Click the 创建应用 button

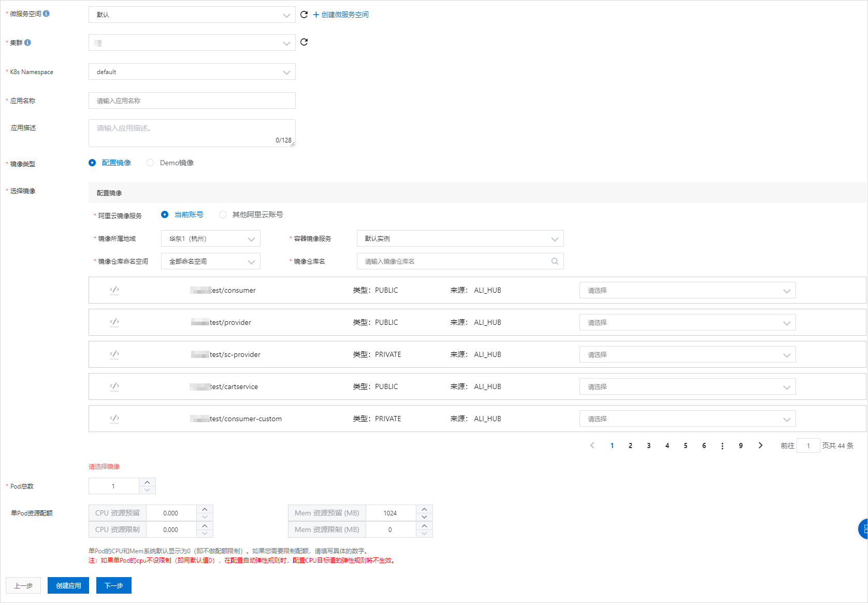point(68,585)
